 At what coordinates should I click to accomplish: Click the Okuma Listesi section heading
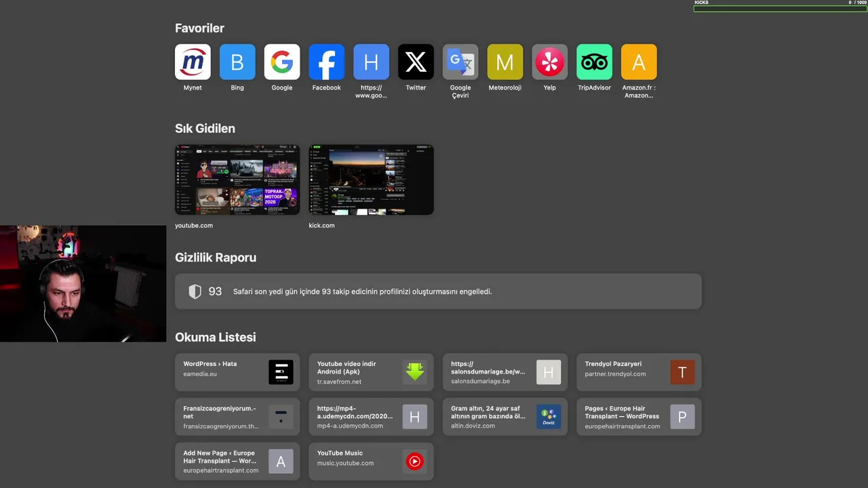(216, 338)
